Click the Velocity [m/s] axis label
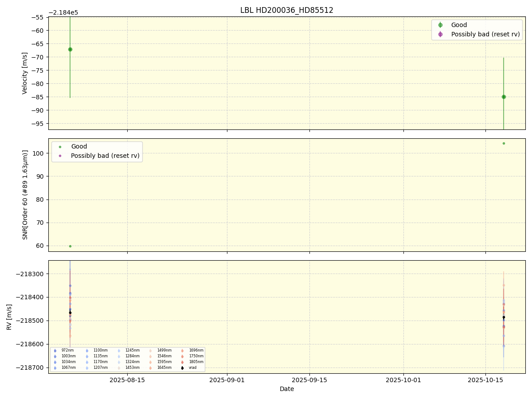Viewport: 532px width, 399px height. click(25, 73)
